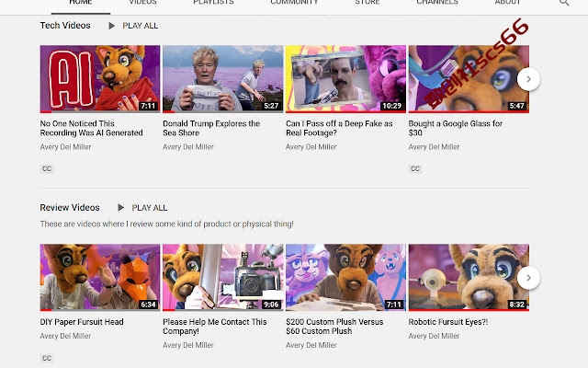This screenshot has width=588, height=368.
Task: Click the 8:32 duration badge
Action: tap(516, 305)
